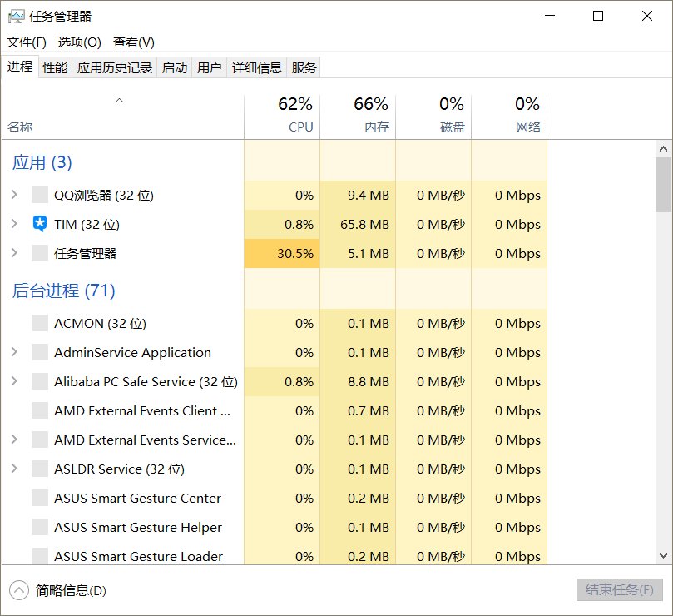This screenshot has height=616, width=673.
Task: Expand the QQ浏览器 process details
Action: (x=14, y=194)
